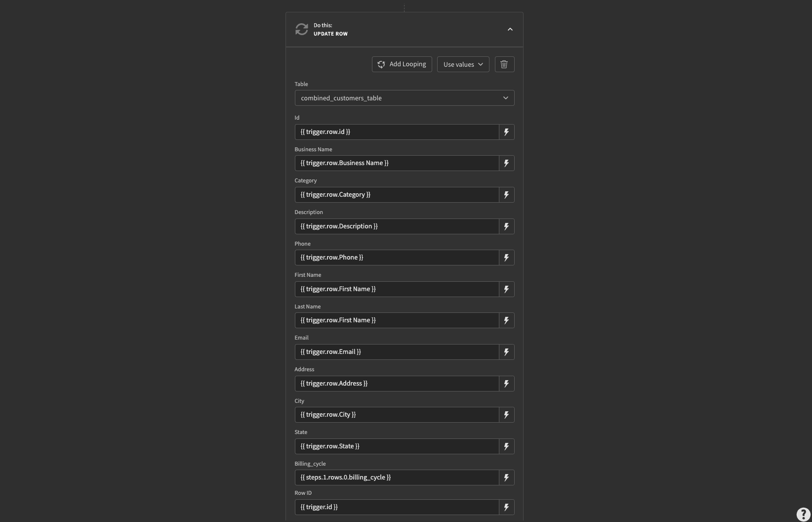The width and height of the screenshot is (812, 522).
Task: Click the binding bolt beside Row ID
Action: 506,507
